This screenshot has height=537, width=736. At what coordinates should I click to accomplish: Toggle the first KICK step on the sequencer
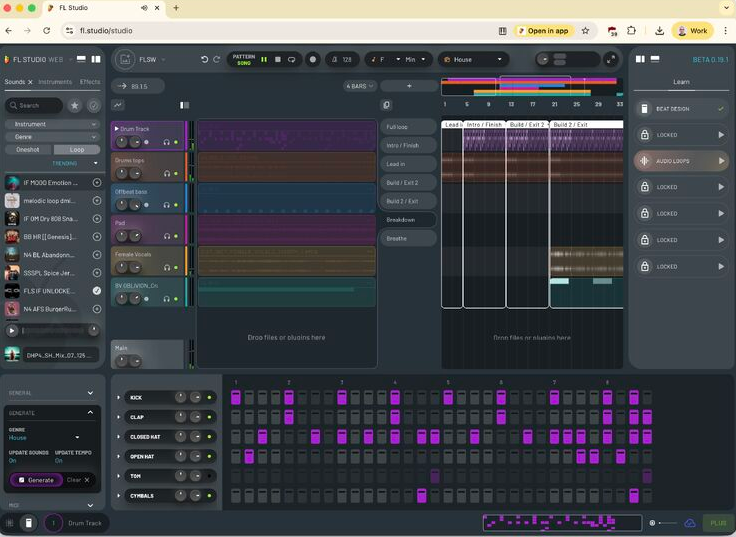[x=236, y=398]
